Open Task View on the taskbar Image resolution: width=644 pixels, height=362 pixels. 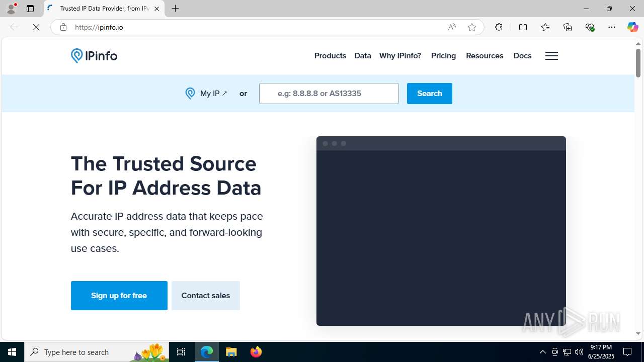pyautogui.click(x=181, y=352)
